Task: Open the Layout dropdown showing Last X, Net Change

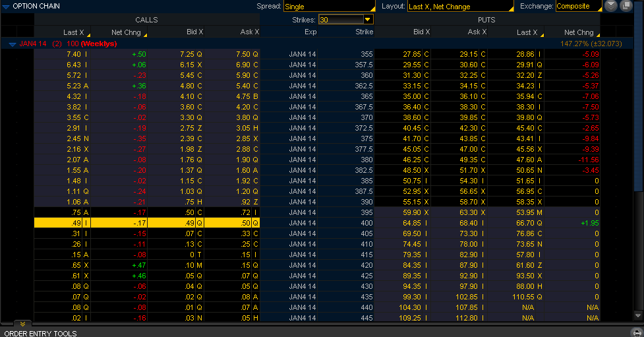Action: (459, 7)
